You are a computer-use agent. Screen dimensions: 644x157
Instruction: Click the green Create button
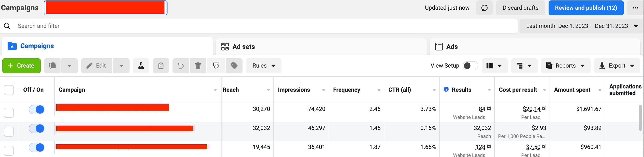(x=21, y=66)
